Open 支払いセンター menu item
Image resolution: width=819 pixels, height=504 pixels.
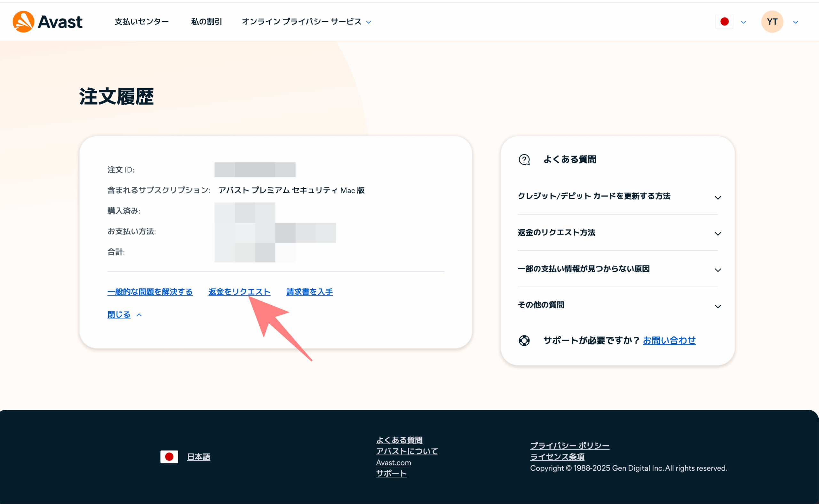(x=142, y=22)
